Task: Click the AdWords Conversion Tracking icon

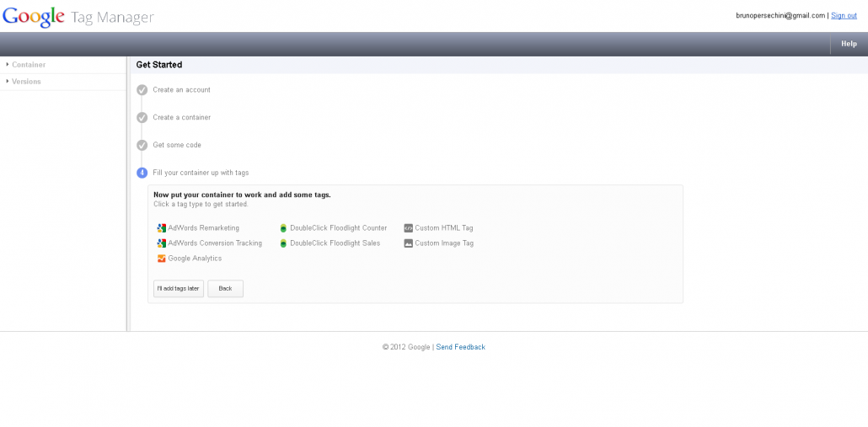Action: (x=161, y=243)
